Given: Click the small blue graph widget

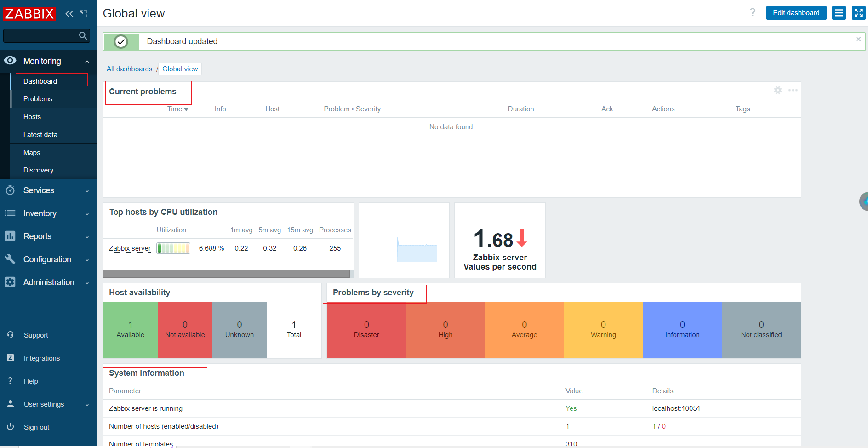Looking at the screenshot, I should point(404,240).
